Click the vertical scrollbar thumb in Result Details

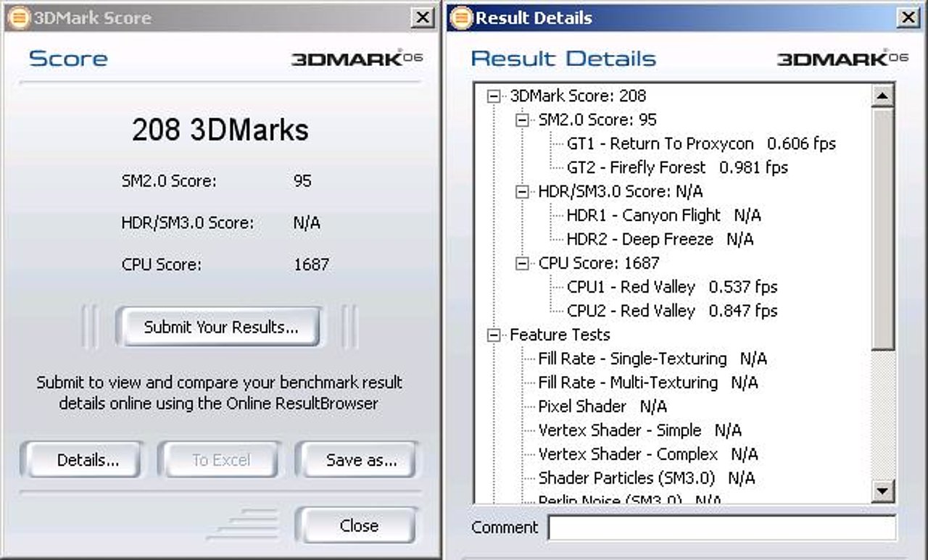coord(882,227)
